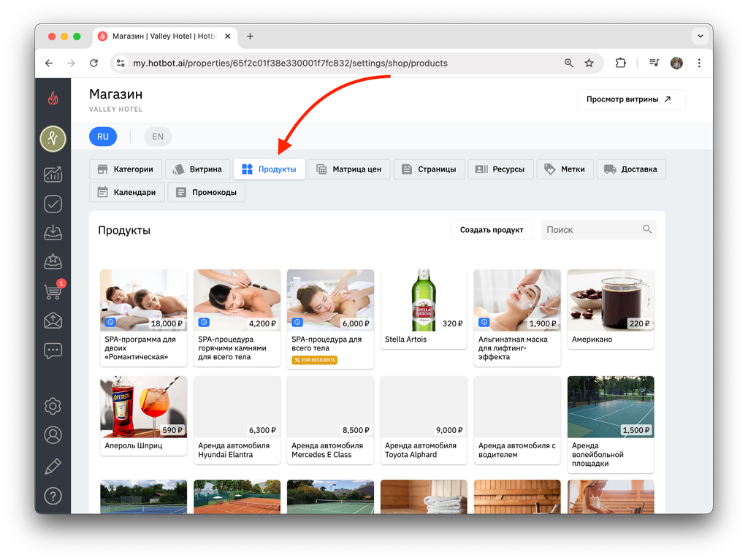The height and width of the screenshot is (560, 748).
Task: Switch language to EN
Action: pyautogui.click(x=158, y=137)
